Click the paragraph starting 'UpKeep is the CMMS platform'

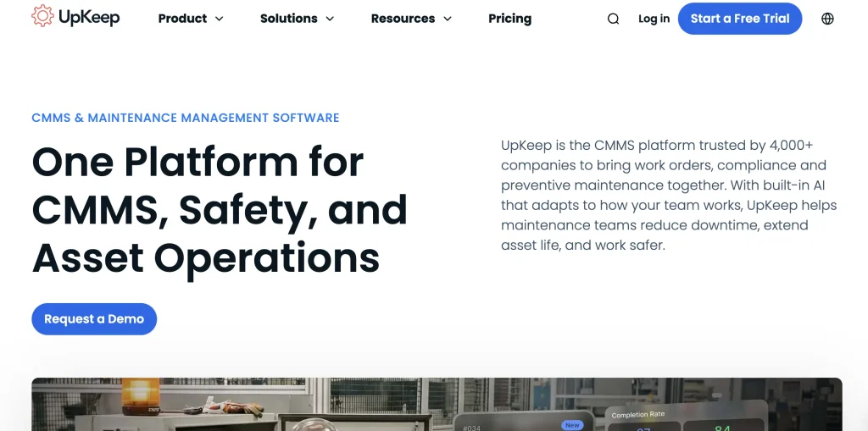click(669, 196)
